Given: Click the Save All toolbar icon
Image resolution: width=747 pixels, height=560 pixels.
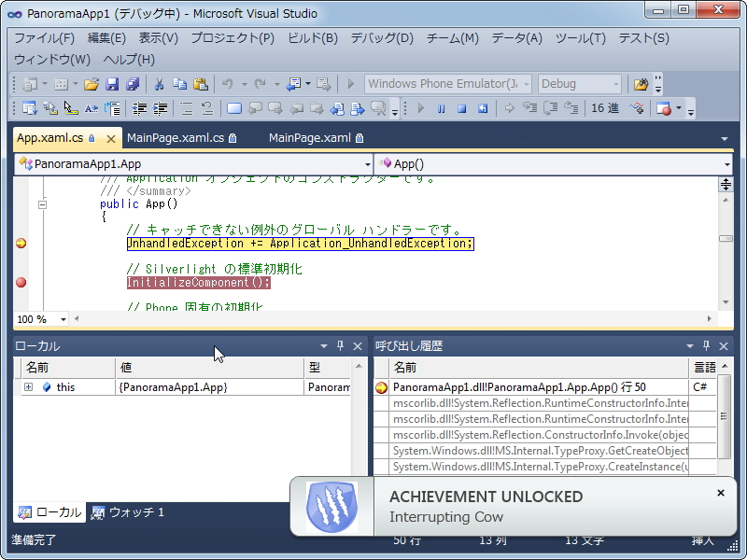Looking at the screenshot, I should [x=134, y=84].
